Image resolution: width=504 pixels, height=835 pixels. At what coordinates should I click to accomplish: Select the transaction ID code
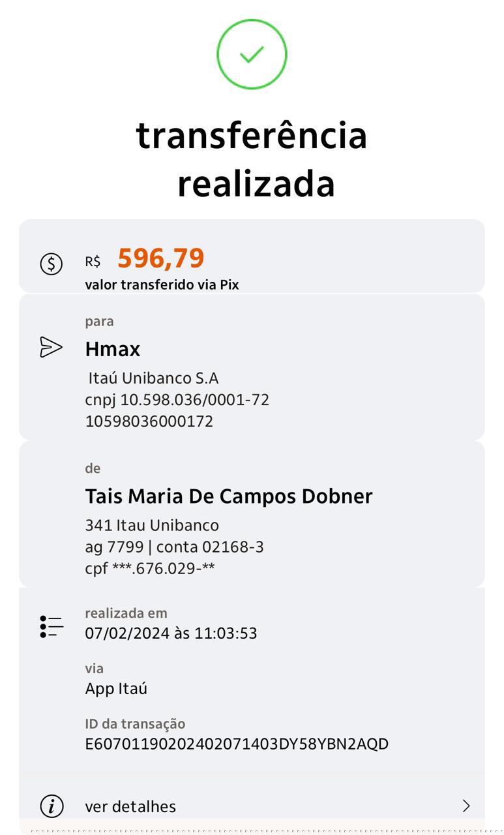click(237, 744)
